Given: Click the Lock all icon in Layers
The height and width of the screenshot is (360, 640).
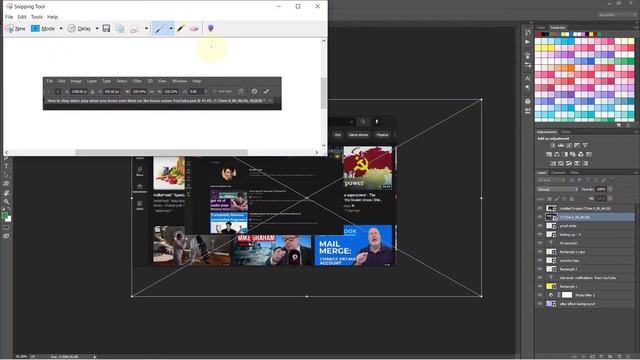Looking at the screenshot, I should [571, 199].
